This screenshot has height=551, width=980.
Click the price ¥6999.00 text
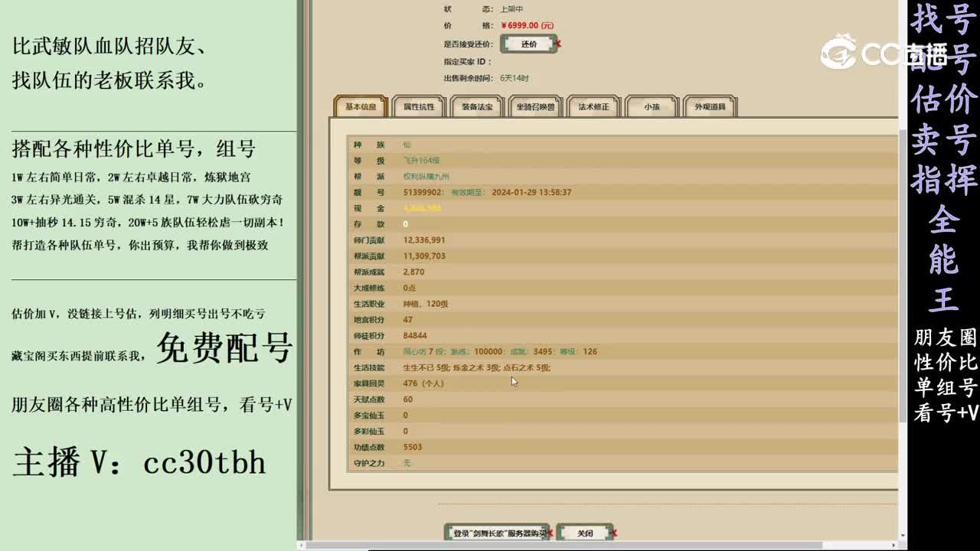(527, 26)
